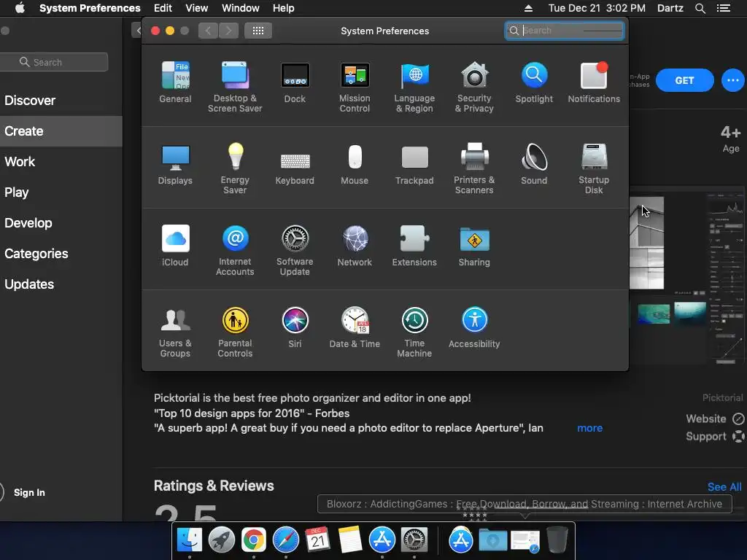747x560 pixels.
Task: Click the forward arrow in System Preferences
Action: pyautogui.click(x=228, y=31)
